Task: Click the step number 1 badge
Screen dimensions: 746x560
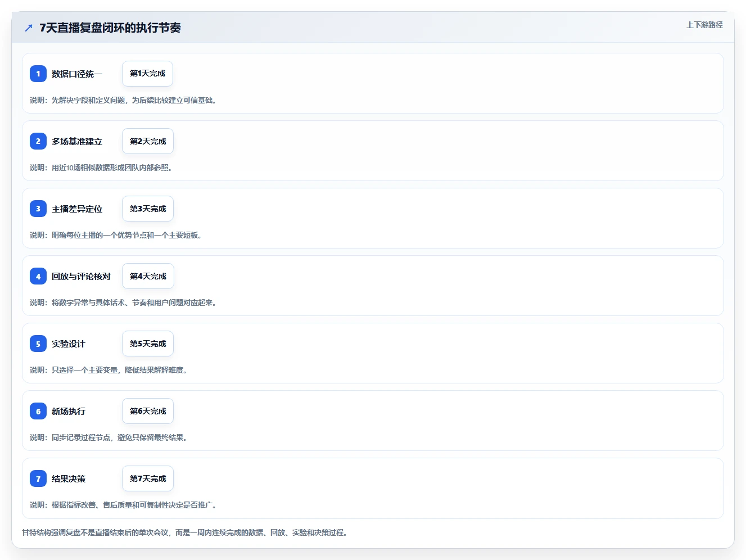Action: [38, 74]
